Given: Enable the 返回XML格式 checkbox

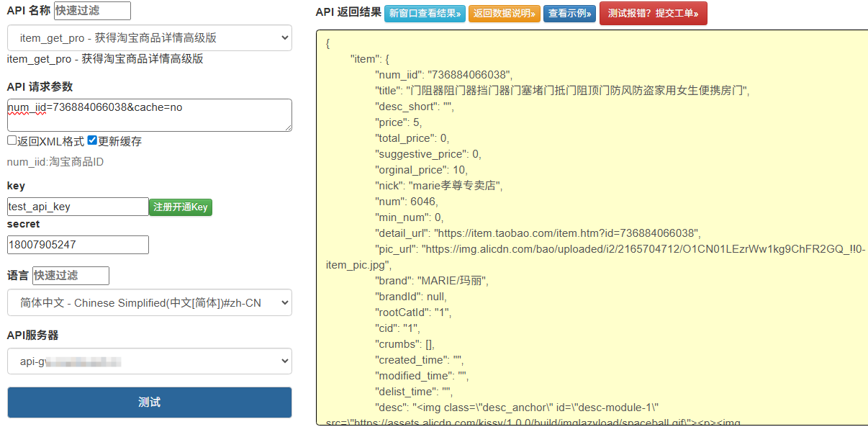Looking at the screenshot, I should pyautogui.click(x=10, y=141).
